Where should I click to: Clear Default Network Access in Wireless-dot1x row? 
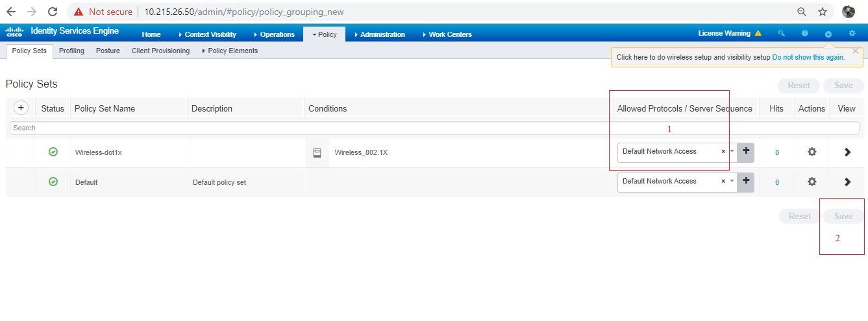pos(723,152)
